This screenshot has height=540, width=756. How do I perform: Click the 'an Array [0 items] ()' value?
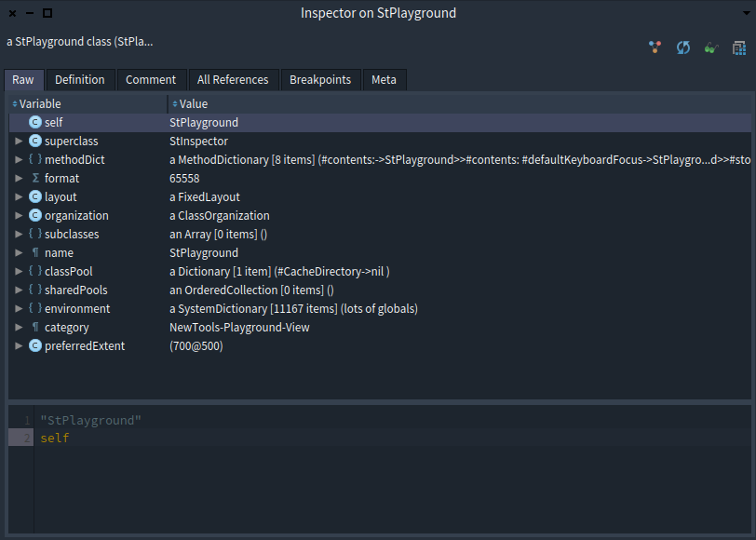point(218,235)
